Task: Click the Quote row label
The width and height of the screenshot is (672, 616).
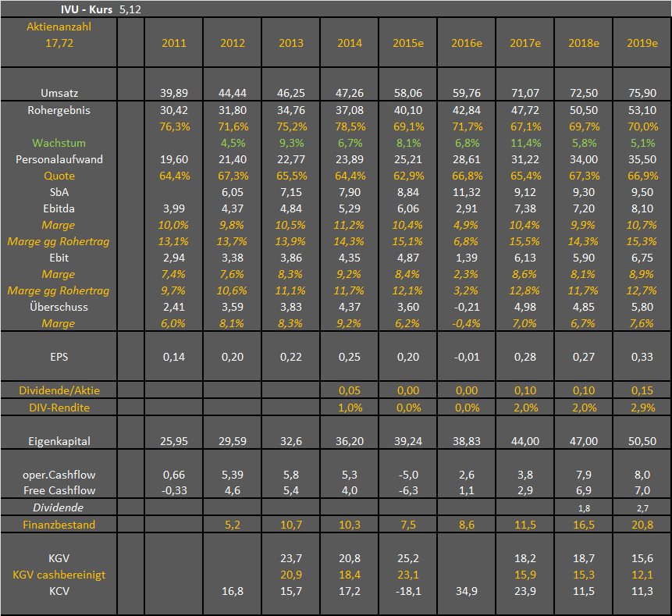Action: tap(59, 176)
